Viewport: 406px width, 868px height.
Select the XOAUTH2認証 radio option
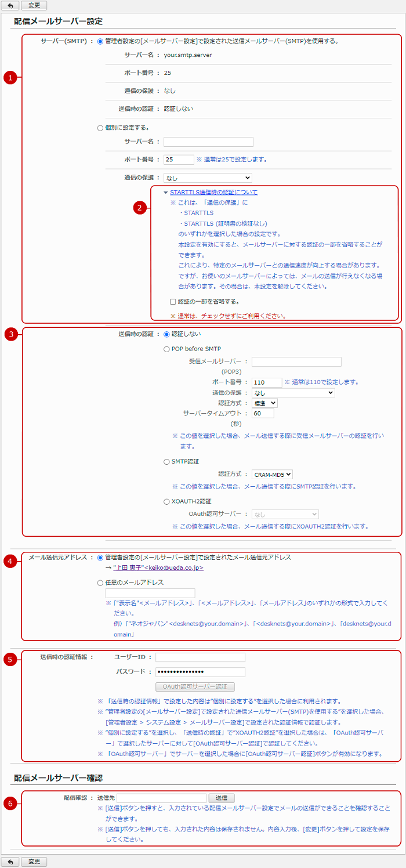point(167,501)
